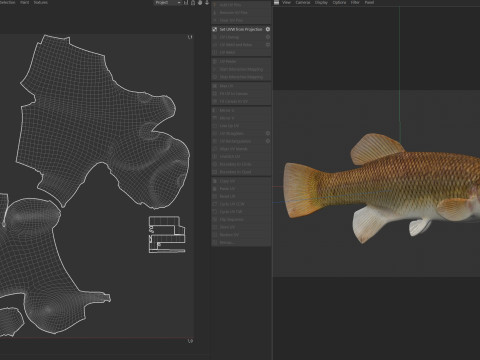Click the Copy UV icon
Viewport: 480px width, 360px height.
(x=215, y=181)
